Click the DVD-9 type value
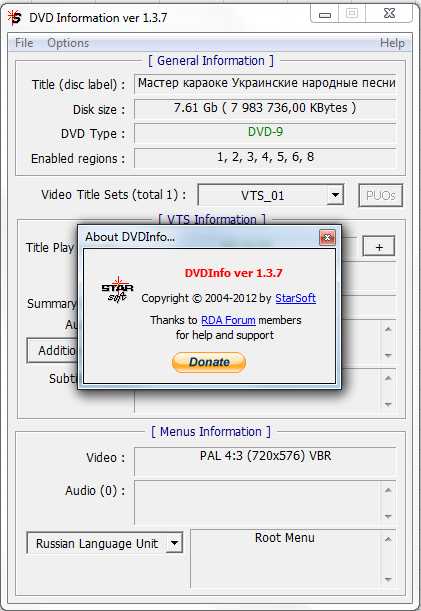 265,132
